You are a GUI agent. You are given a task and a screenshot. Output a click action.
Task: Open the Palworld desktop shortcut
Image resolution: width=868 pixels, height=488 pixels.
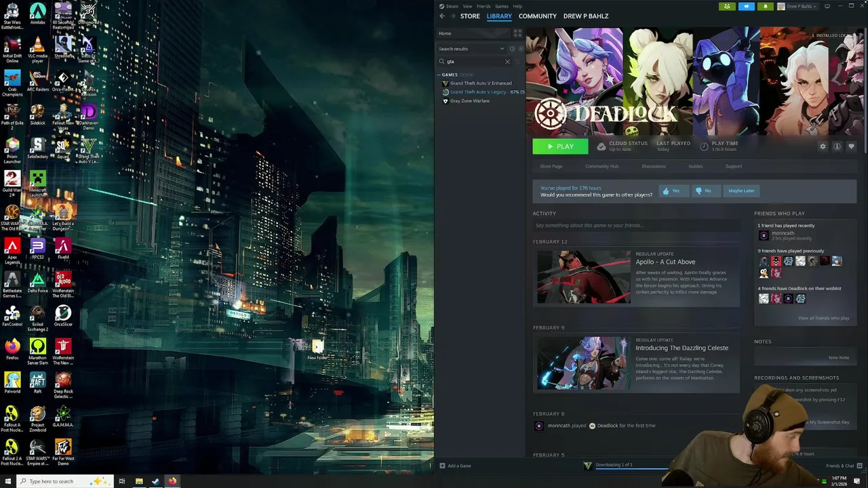coord(12,382)
